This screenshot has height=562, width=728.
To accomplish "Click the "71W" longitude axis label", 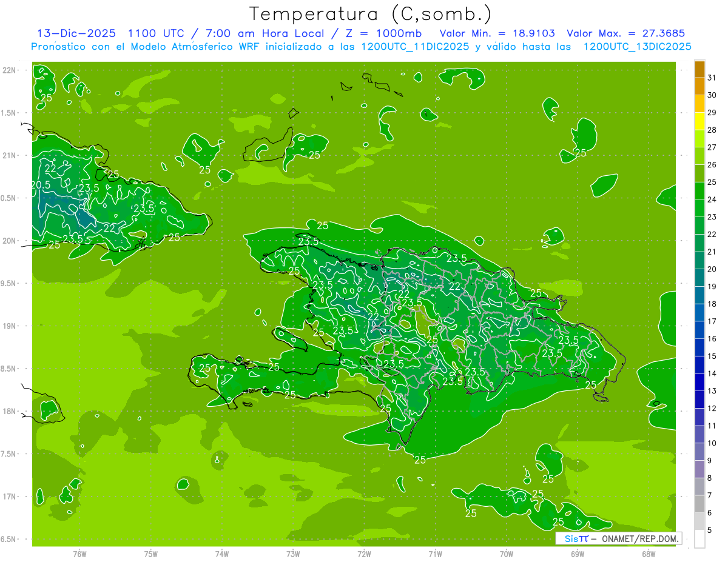I will (x=435, y=554).
